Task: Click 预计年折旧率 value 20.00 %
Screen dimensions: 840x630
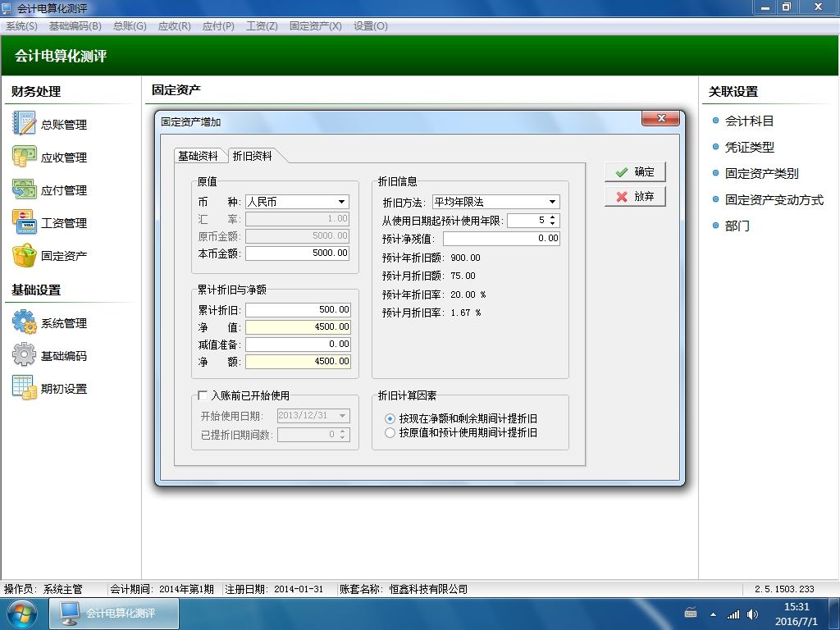Action: pos(468,294)
